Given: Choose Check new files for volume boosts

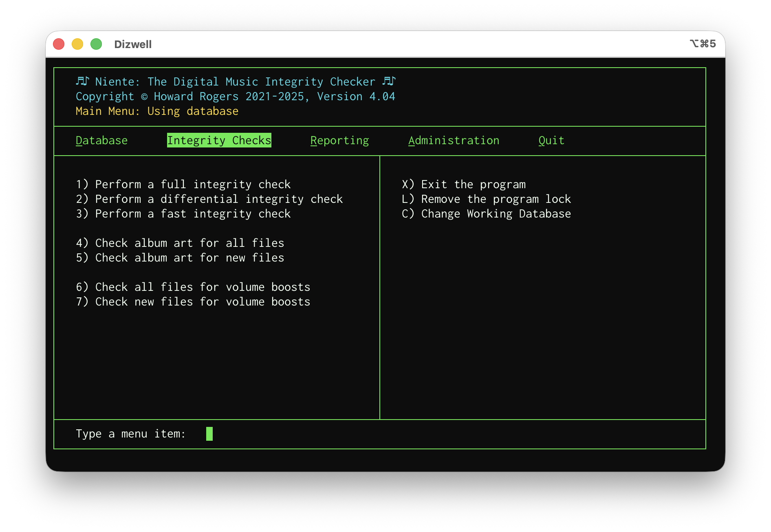Looking at the screenshot, I should pyautogui.click(x=193, y=302).
